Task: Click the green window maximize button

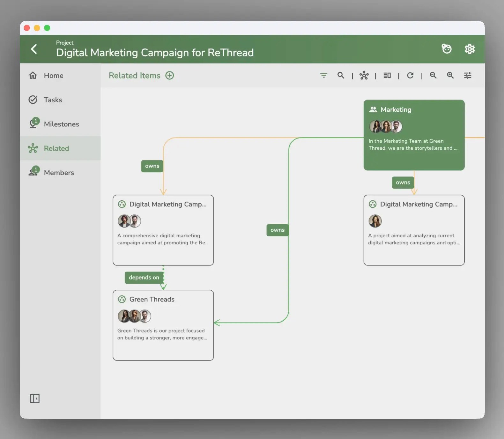Action: point(47,28)
